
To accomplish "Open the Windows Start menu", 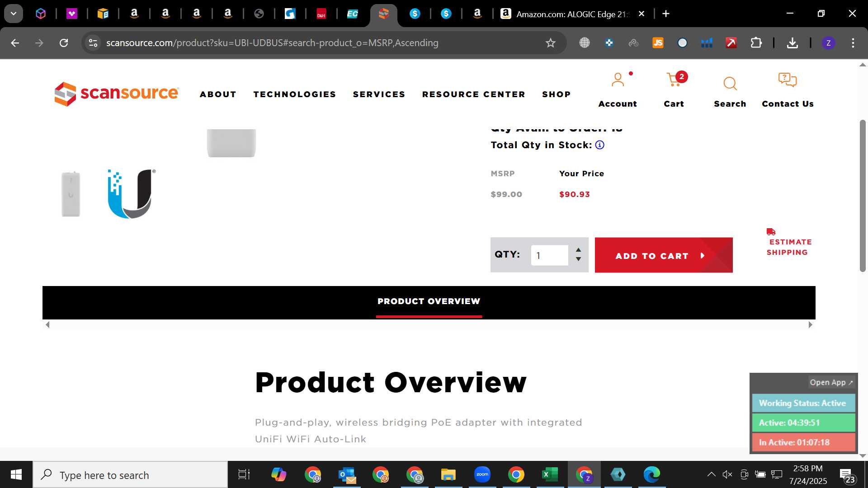I will click(x=16, y=475).
